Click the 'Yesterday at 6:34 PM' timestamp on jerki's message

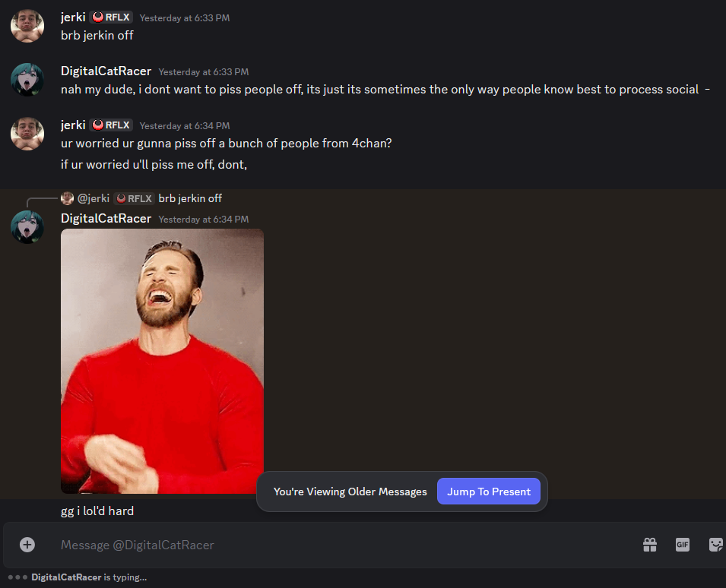(x=185, y=126)
